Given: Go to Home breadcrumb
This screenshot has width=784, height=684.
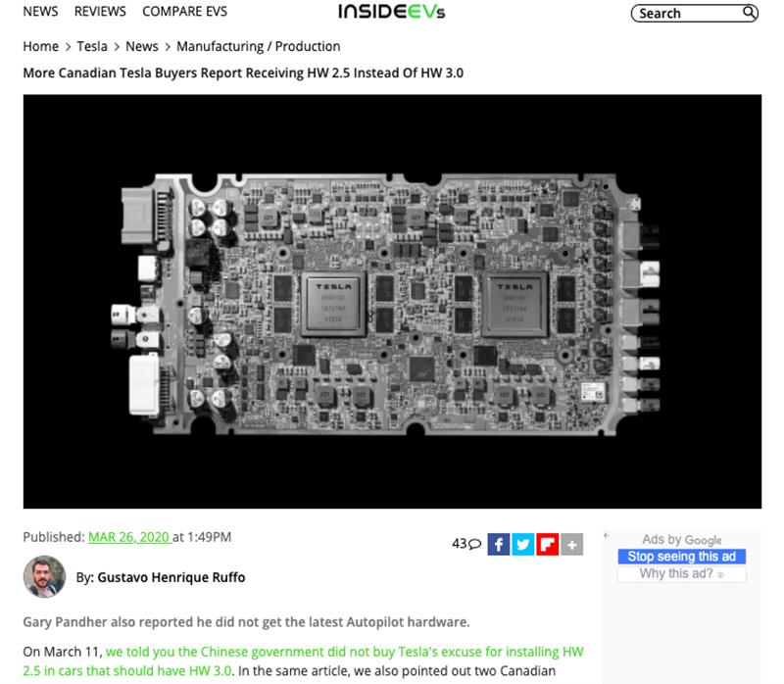Looking at the screenshot, I should click(x=40, y=46).
